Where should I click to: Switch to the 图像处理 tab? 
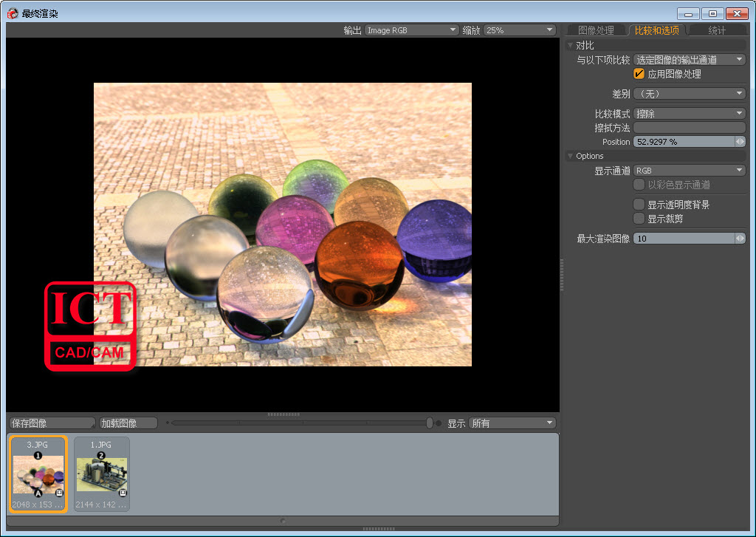point(596,30)
